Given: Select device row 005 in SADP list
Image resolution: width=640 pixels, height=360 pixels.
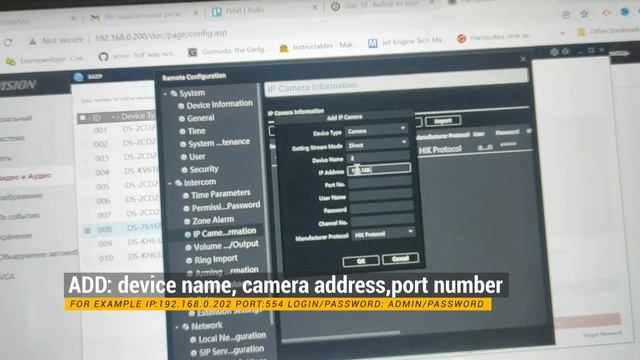Looking at the screenshot, I should pyautogui.click(x=120, y=186).
